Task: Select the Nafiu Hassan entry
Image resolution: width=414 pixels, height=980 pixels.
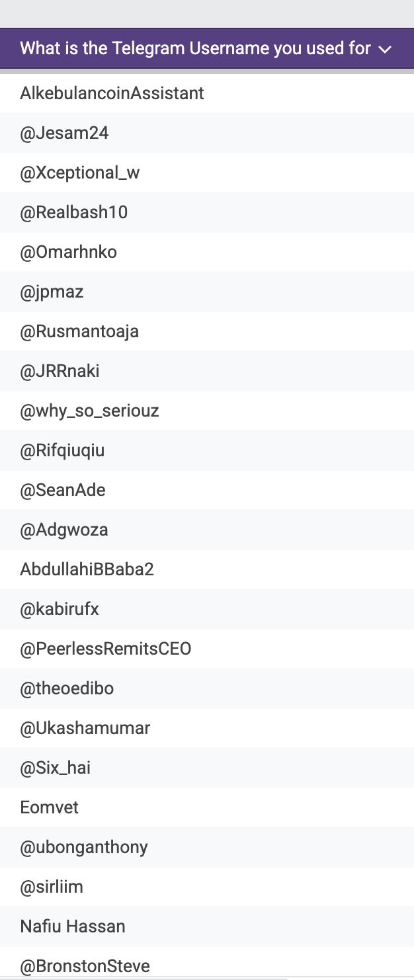Action: [x=207, y=926]
